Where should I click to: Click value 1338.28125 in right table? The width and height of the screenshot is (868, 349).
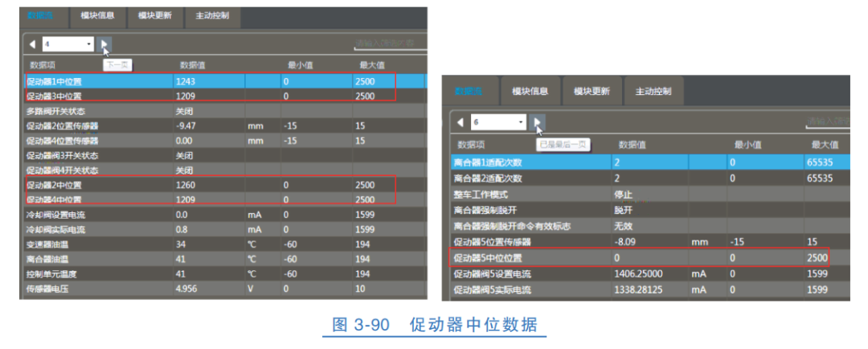tap(637, 289)
